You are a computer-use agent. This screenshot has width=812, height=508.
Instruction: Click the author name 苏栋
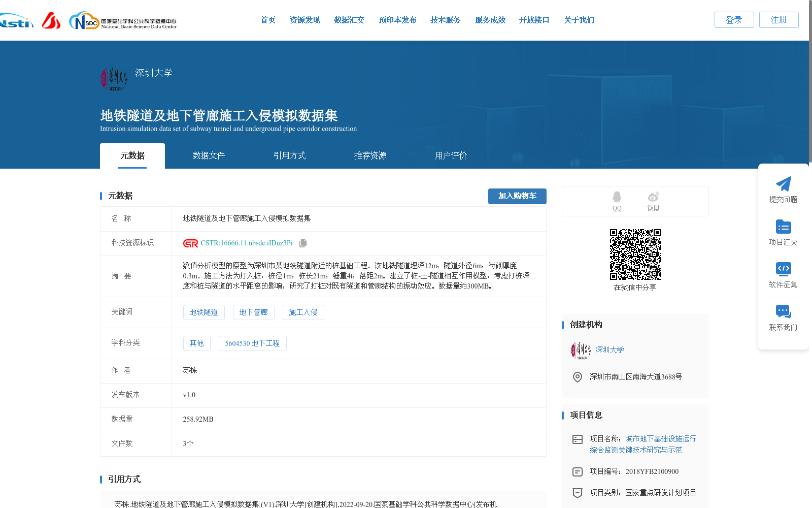(190, 370)
